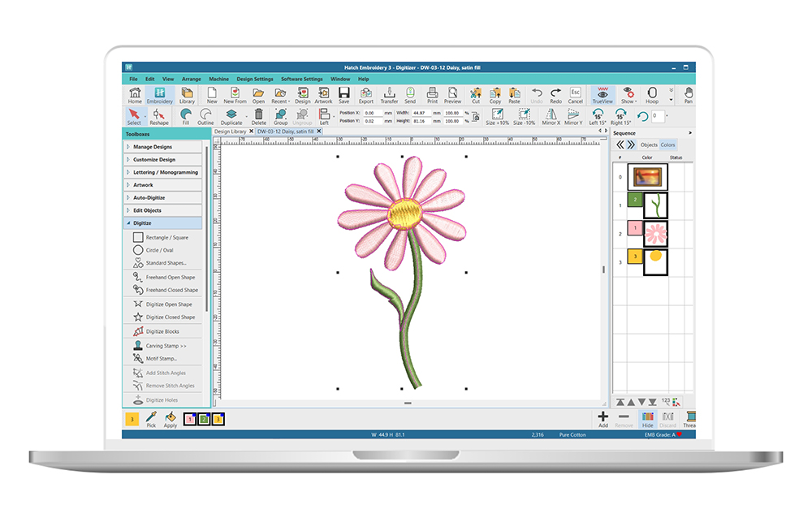Open the Design Settings menu

pos(255,79)
